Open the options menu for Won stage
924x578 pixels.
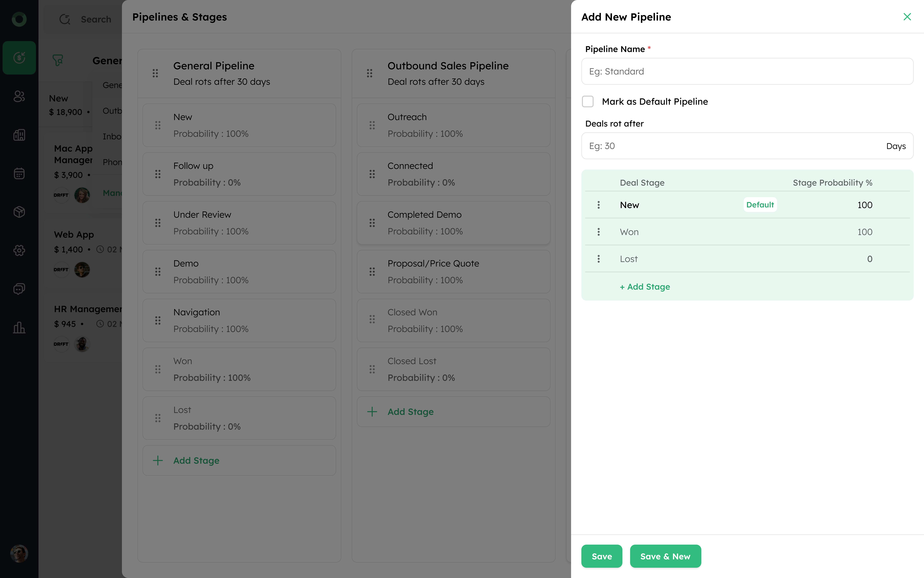click(x=599, y=232)
